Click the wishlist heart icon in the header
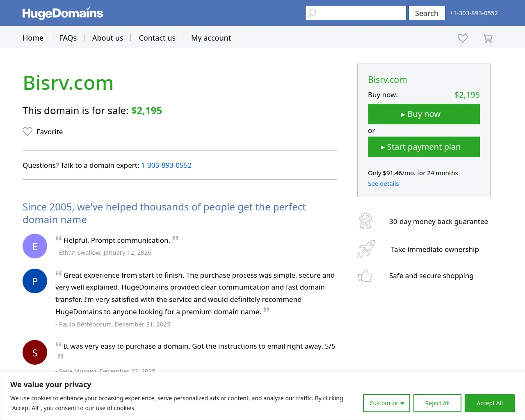 coord(462,38)
